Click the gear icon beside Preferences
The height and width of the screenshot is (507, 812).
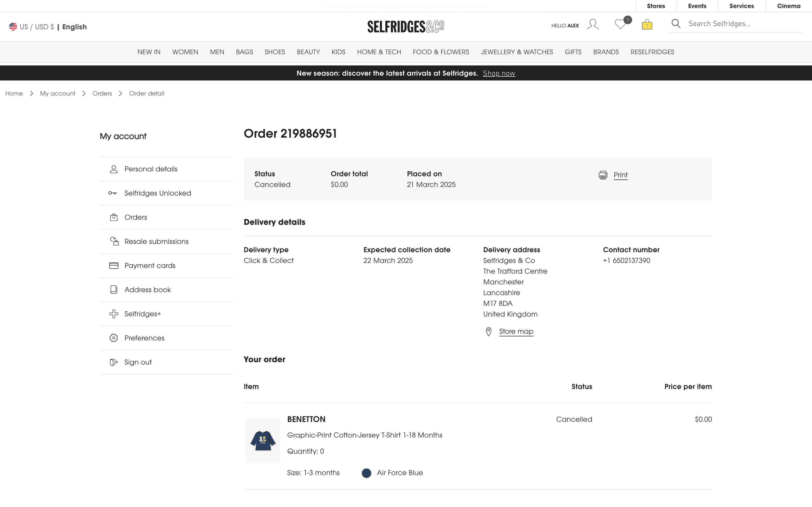point(114,338)
